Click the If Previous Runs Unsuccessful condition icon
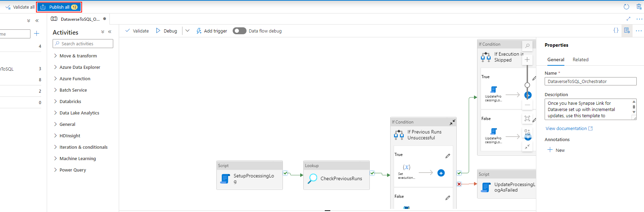This screenshot has width=644, height=212. coord(399,135)
